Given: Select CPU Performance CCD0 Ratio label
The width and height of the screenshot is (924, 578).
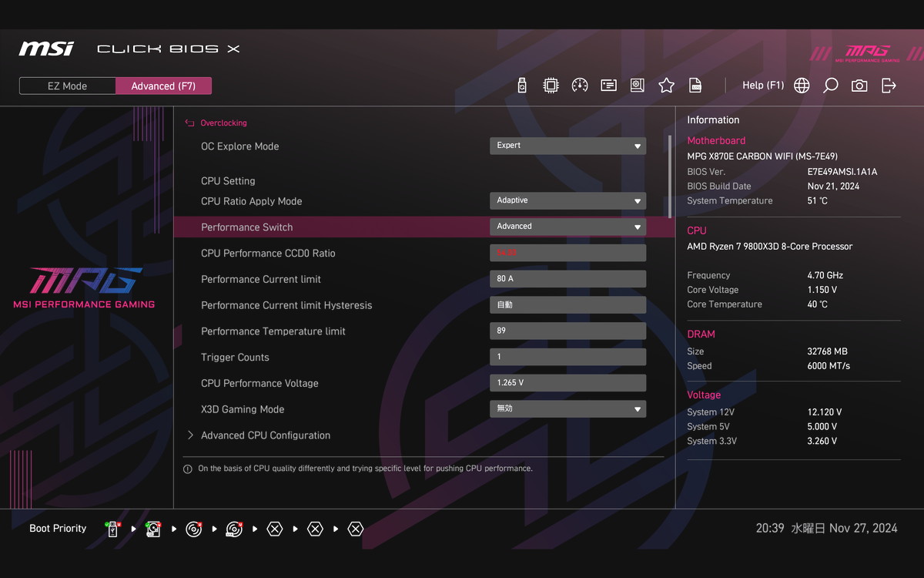Looking at the screenshot, I should tap(268, 254).
